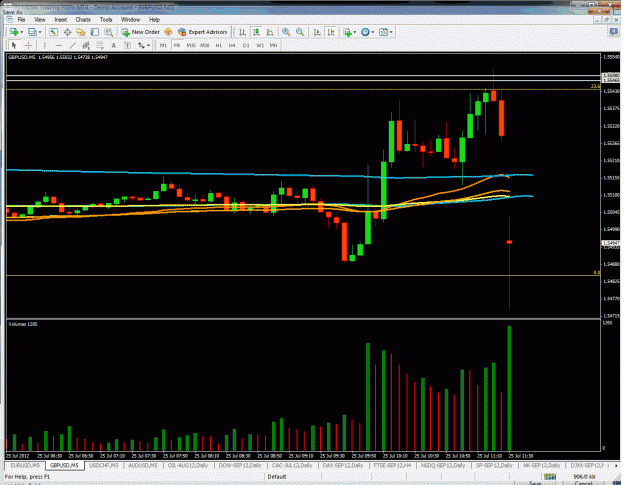
Task: Toggle the H1 timeframe button
Action: pos(218,45)
